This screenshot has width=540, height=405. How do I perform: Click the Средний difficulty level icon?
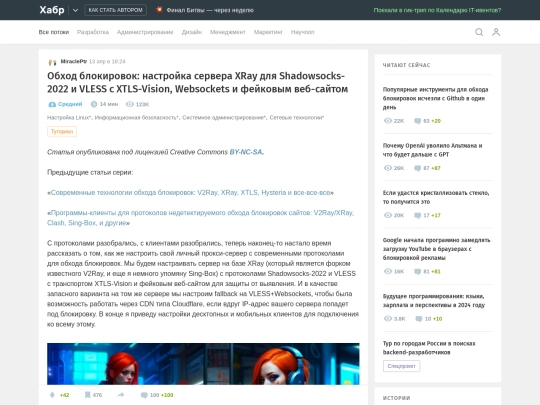click(x=52, y=104)
